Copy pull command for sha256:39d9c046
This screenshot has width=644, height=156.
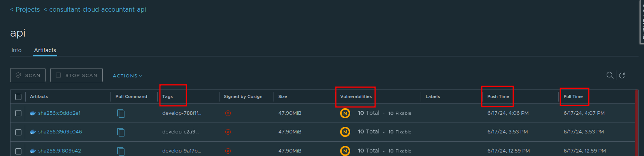click(121, 132)
